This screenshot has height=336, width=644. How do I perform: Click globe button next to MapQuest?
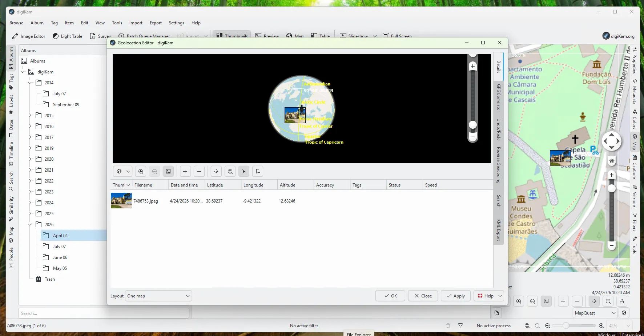(x=624, y=313)
